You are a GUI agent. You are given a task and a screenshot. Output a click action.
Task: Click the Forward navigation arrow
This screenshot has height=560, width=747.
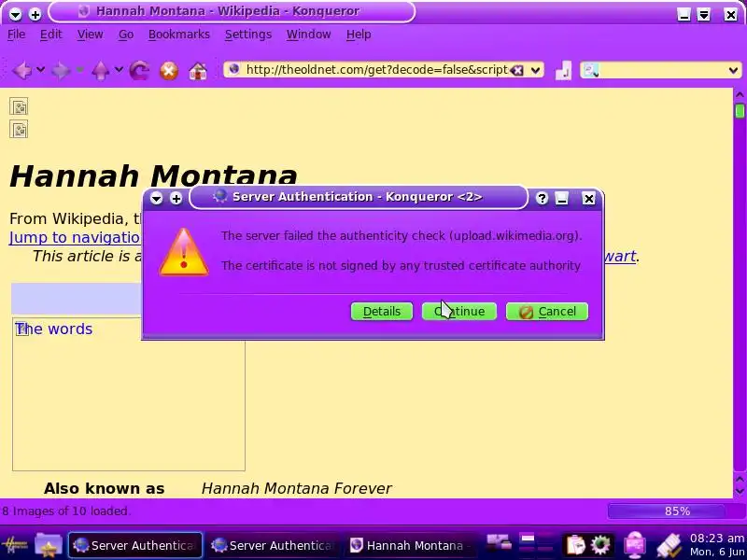[x=60, y=71]
